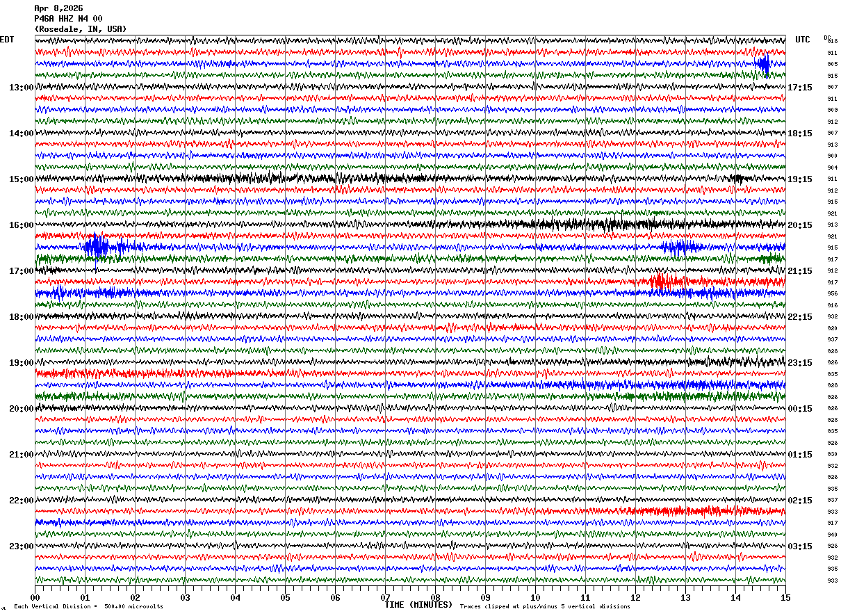Screen dimensions: 841x616
Task: Click minute tick label 07 on axis
Action: 385,597
